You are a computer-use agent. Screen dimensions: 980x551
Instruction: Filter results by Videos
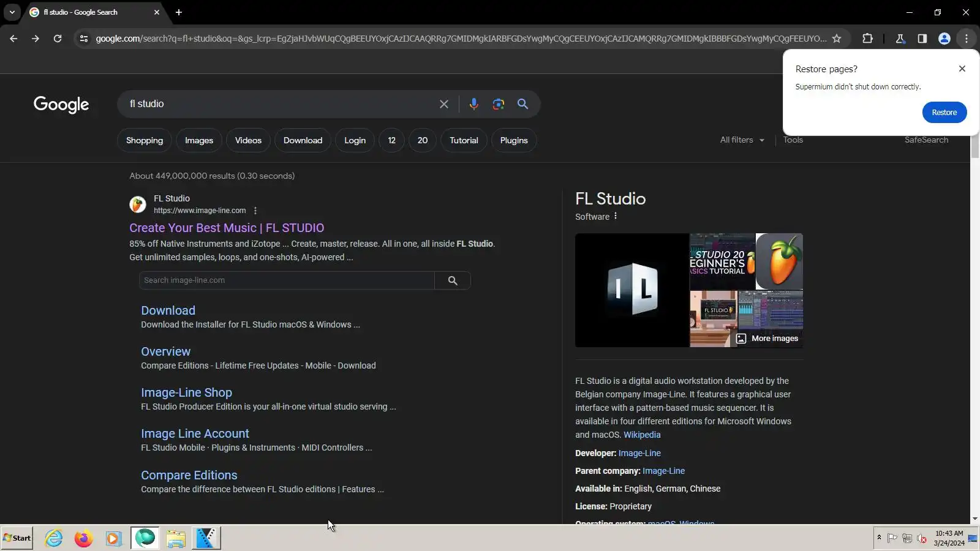pos(248,140)
